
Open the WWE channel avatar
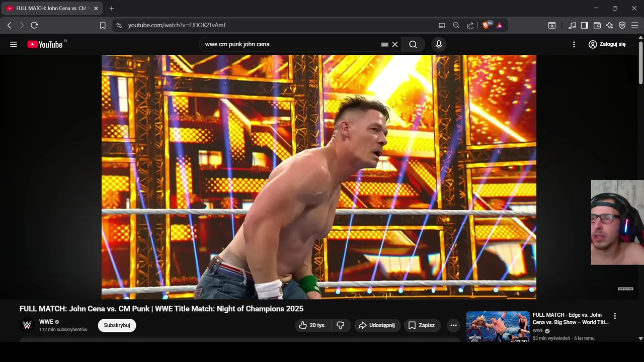pos(27,325)
